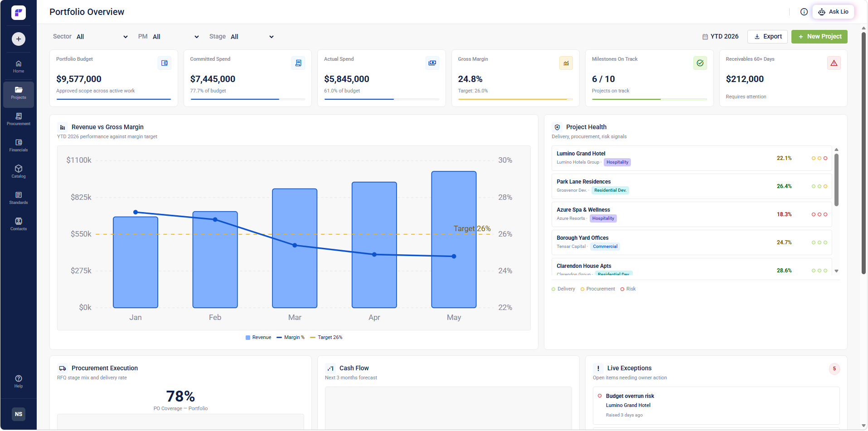Click the New Project button
This screenshot has width=868, height=431.
(x=820, y=37)
